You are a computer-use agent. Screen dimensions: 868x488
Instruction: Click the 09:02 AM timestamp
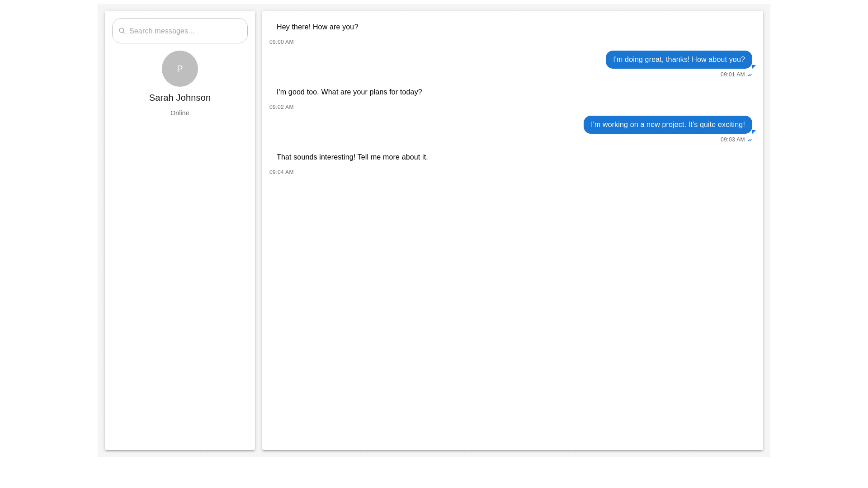click(281, 107)
